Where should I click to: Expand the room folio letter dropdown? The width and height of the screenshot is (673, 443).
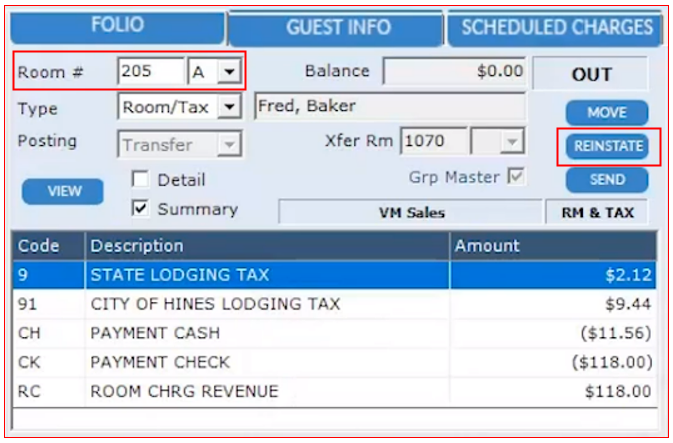point(230,72)
